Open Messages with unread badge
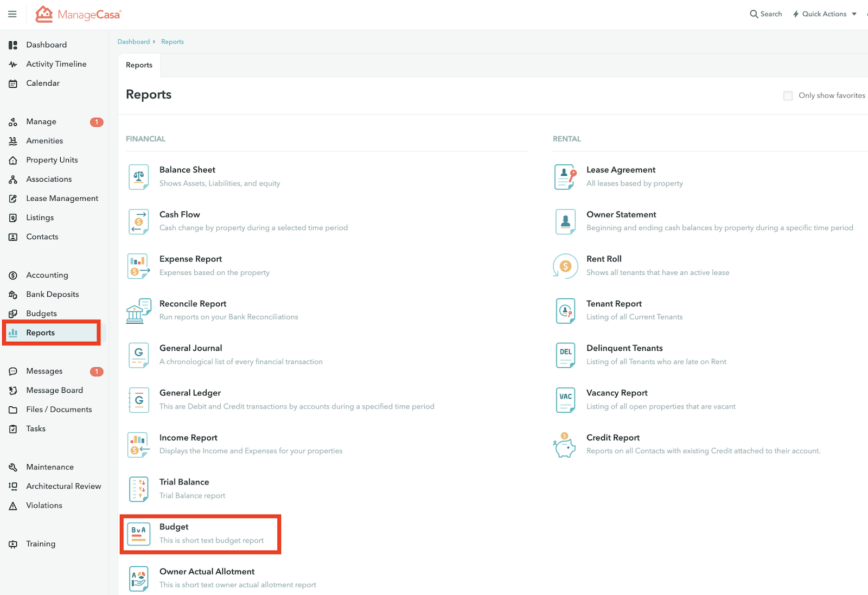Screen dimensions: 868x595 coord(44,371)
